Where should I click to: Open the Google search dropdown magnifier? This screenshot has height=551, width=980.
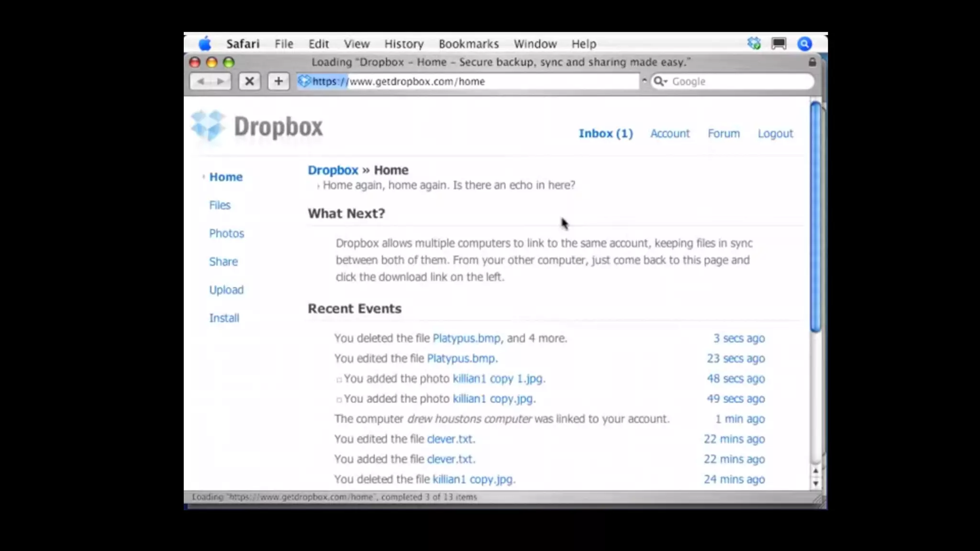tap(661, 81)
